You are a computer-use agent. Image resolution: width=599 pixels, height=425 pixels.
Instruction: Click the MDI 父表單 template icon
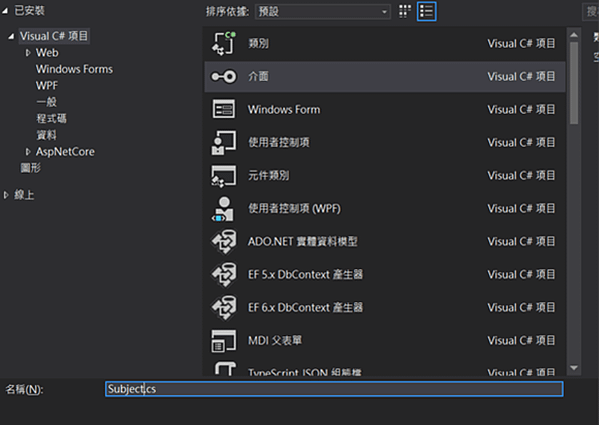224,341
